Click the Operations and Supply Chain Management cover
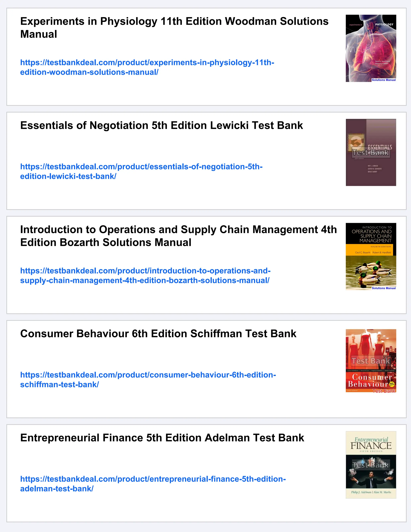Image resolution: width=411 pixels, height=532 pixels. [371, 257]
